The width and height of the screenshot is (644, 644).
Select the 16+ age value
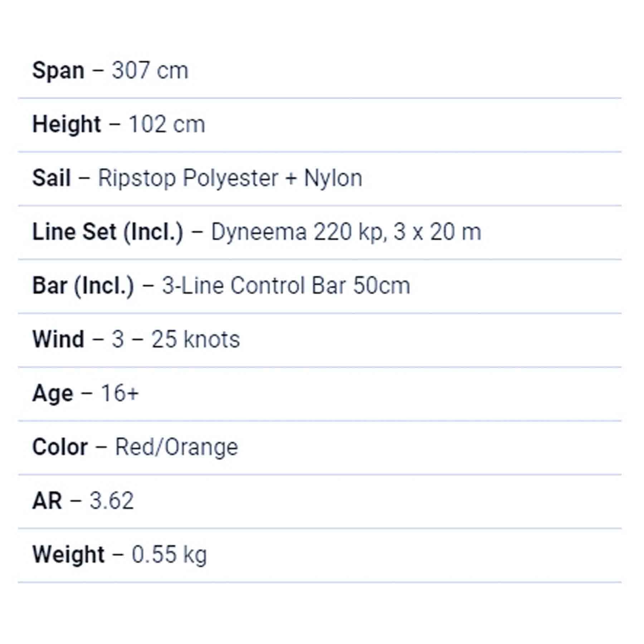point(120,393)
